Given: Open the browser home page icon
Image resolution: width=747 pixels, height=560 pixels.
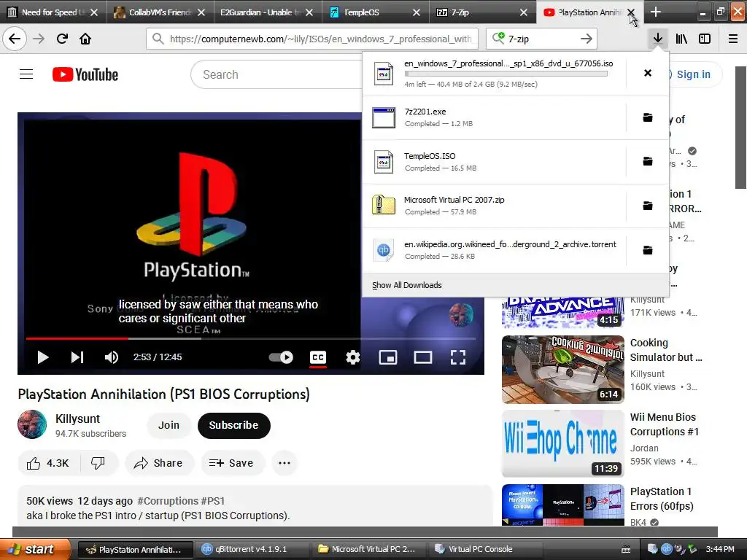Looking at the screenshot, I should (85, 39).
